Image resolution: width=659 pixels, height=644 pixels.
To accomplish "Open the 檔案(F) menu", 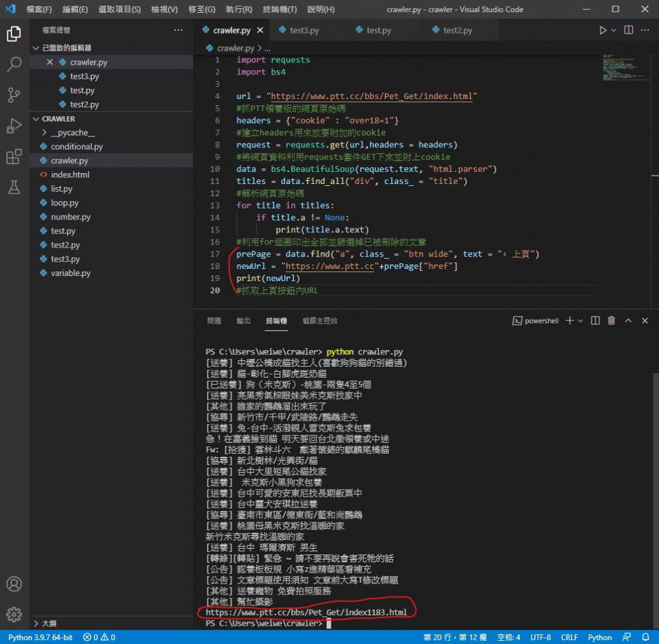I will 39,9.
